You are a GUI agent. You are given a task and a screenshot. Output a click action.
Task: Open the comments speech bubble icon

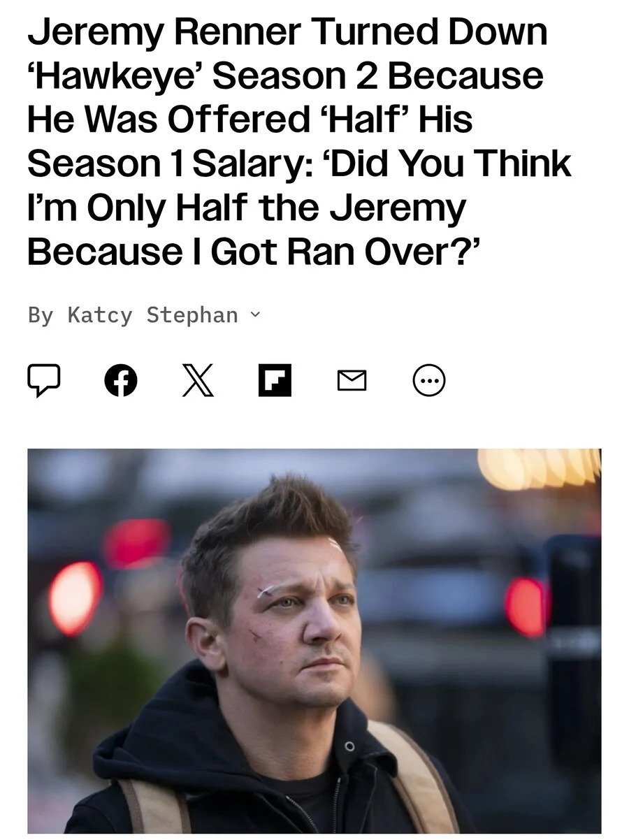point(43,380)
